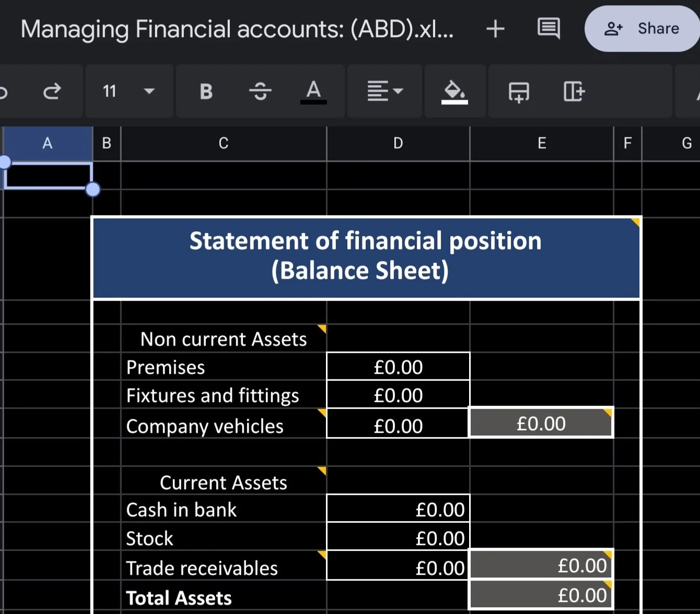Toggle bold formatting
700x614 pixels.
[x=205, y=91]
